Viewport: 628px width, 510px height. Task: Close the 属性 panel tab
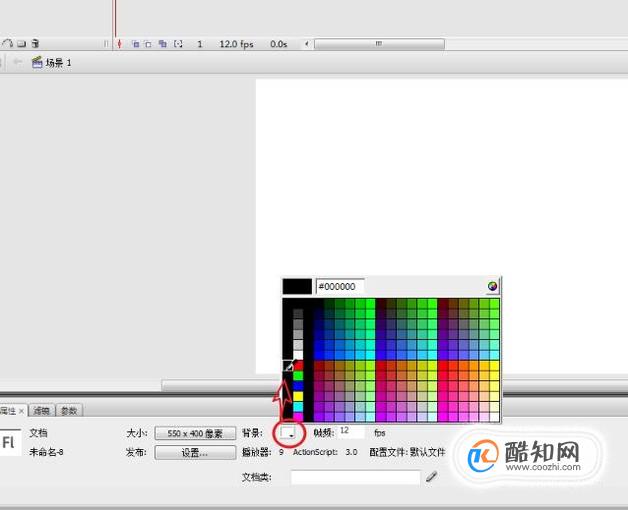[22, 411]
